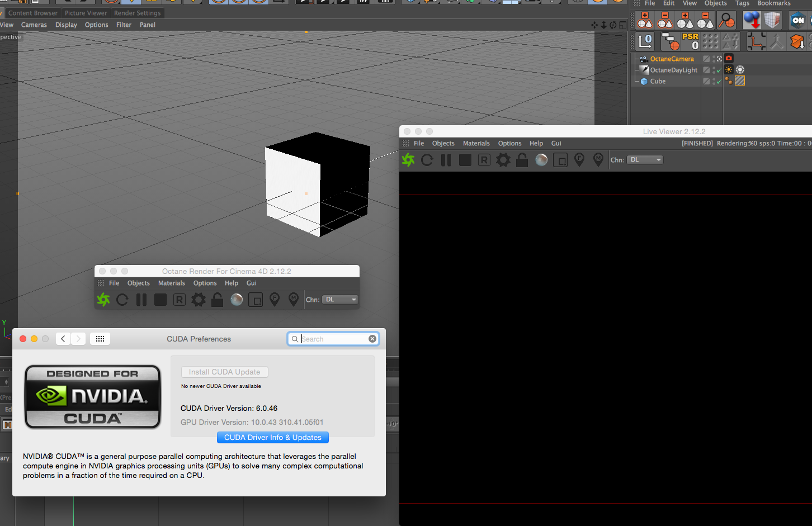This screenshot has width=812, height=526.
Task: Open the Chn channel dropdown in Live Viewer
Action: [x=645, y=160]
